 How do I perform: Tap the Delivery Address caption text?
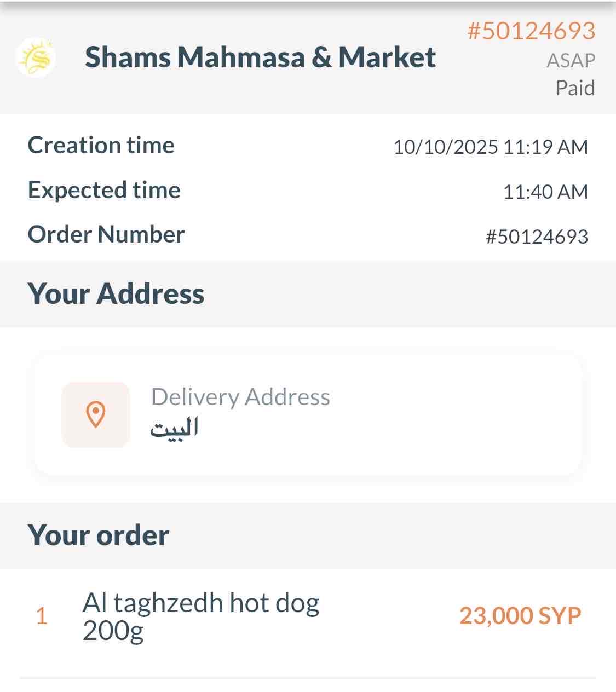(240, 397)
